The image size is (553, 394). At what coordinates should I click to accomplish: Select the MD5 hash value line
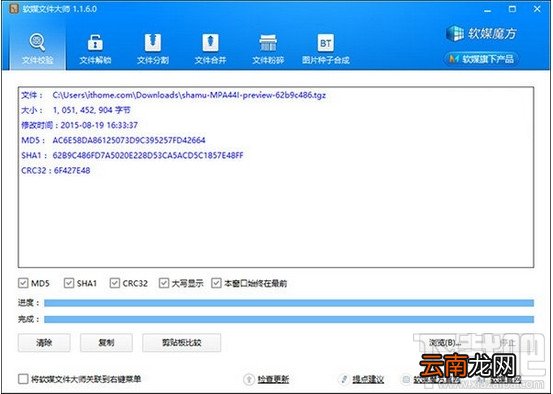113,140
